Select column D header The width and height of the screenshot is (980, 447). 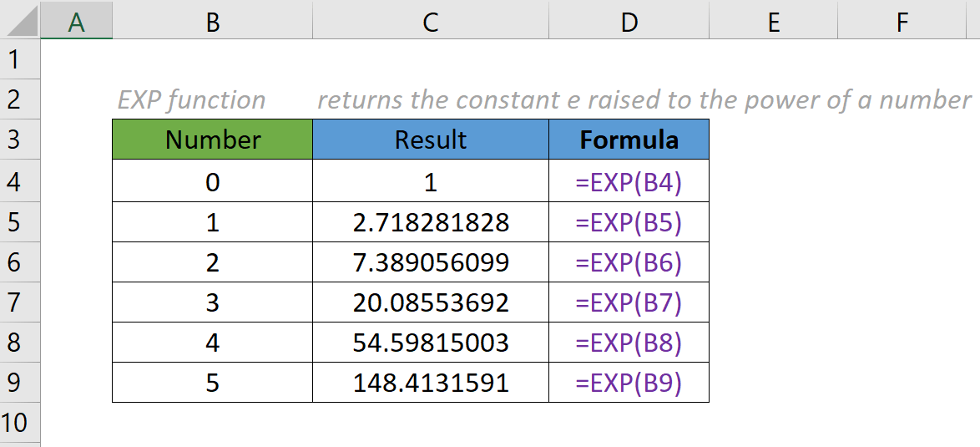[x=629, y=23]
